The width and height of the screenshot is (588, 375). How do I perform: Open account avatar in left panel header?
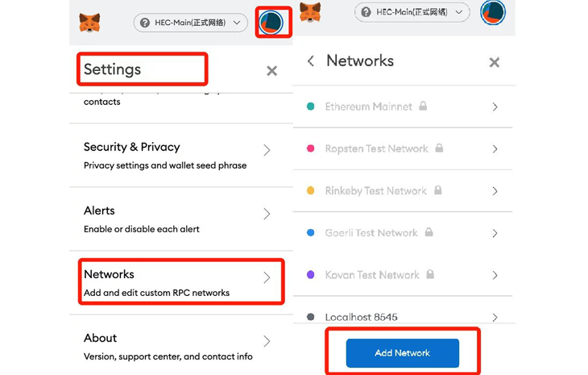[x=271, y=23]
